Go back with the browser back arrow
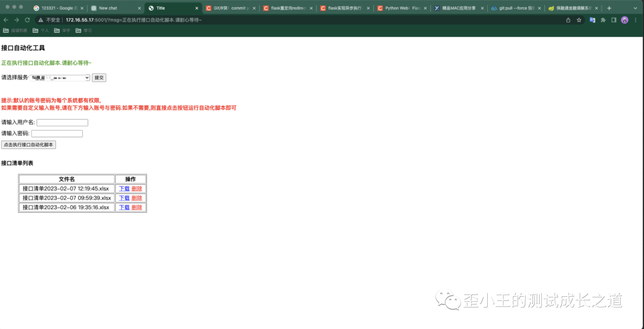This screenshot has height=329, width=644. point(6,20)
